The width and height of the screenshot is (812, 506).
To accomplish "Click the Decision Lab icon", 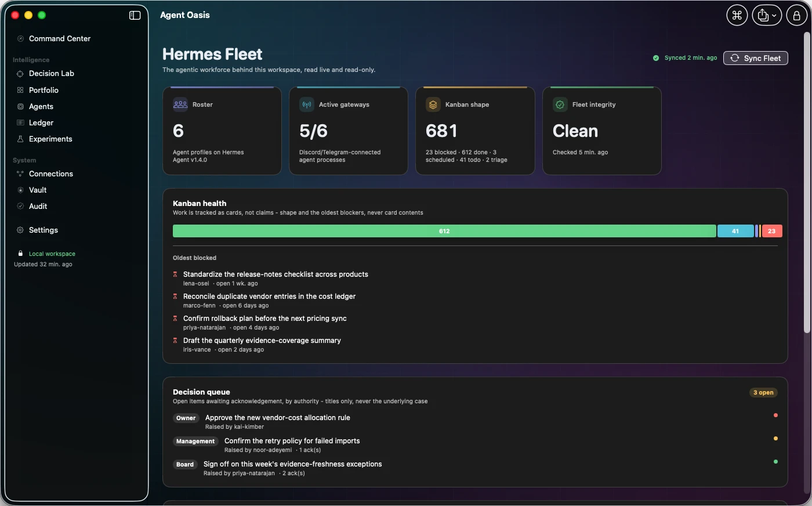I will (20, 74).
